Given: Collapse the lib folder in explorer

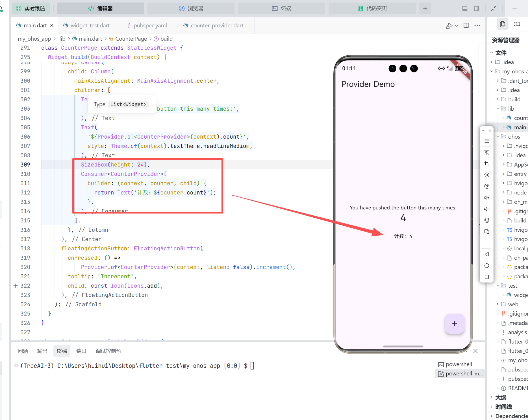Looking at the screenshot, I should click(497, 109).
